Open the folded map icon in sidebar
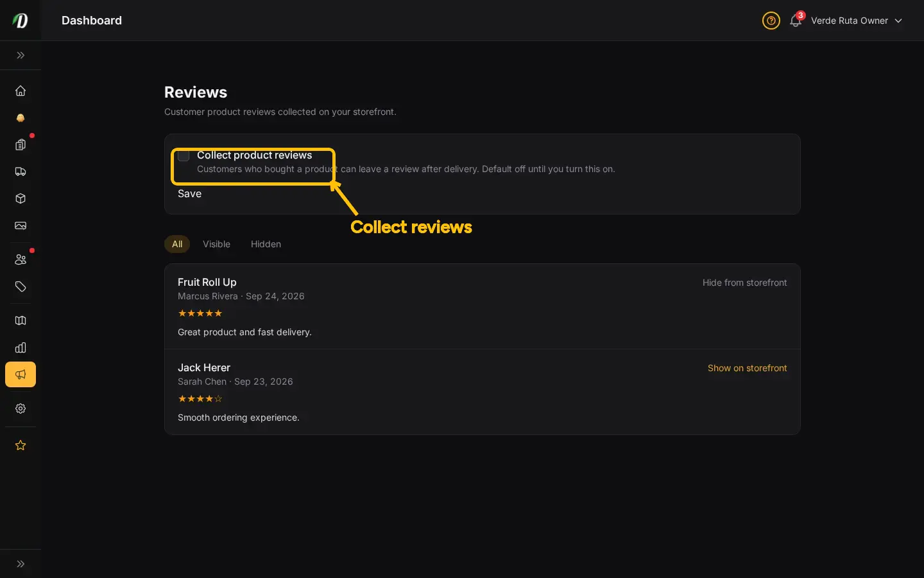This screenshot has height=578, width=924. pyautogui.click(x=21, y=320)
